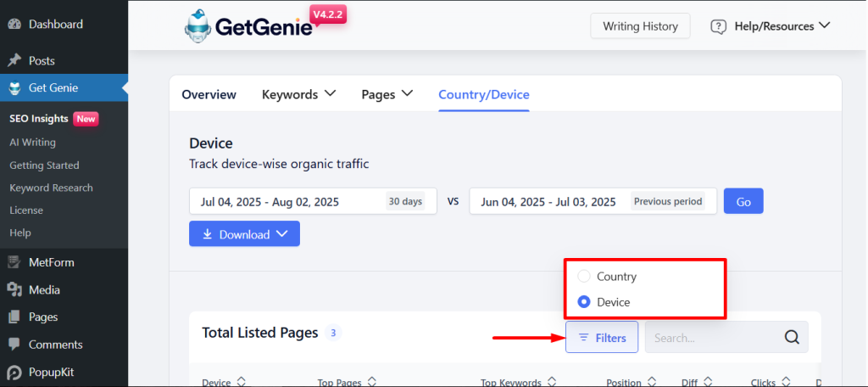Open the Dashboard menu item
Image resolution: width=868 pixels, height=387 pixels.
point(55,25)
